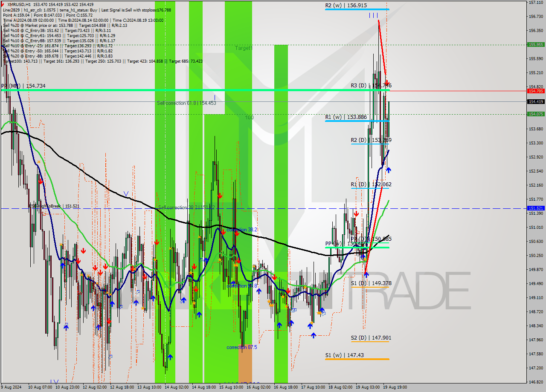Select the 'Entry -88: 169.678' line
The image size is (546, 392).
(x=58, y=56)
